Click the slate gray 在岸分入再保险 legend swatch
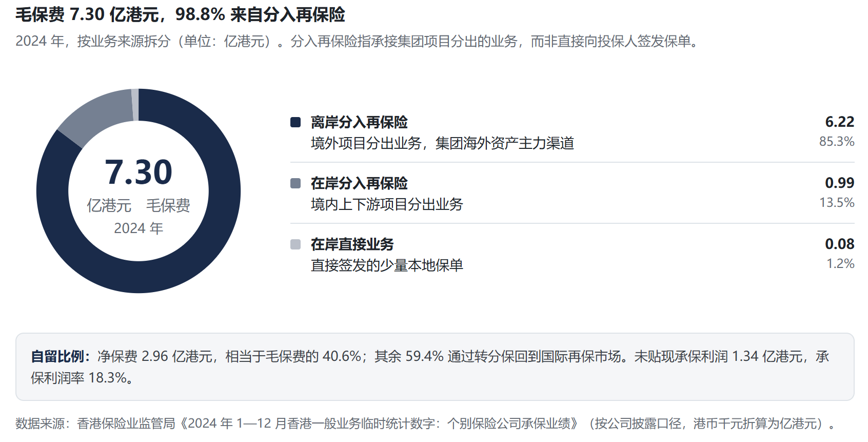 tap(295, 183)
